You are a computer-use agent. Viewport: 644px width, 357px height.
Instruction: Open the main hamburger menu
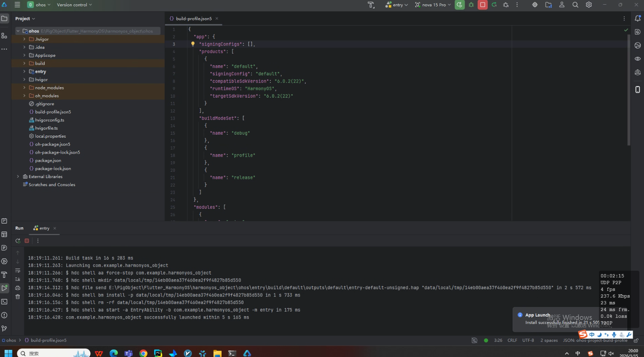point(17,5)
